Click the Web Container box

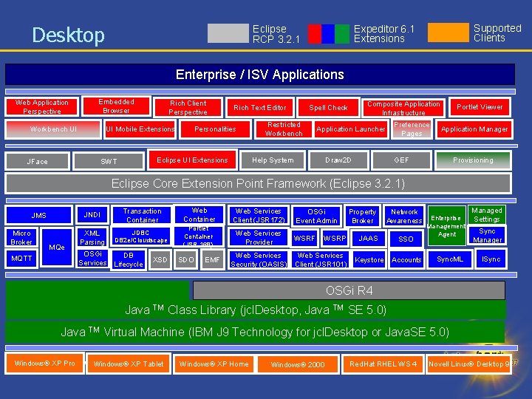(x=199, y=214)
